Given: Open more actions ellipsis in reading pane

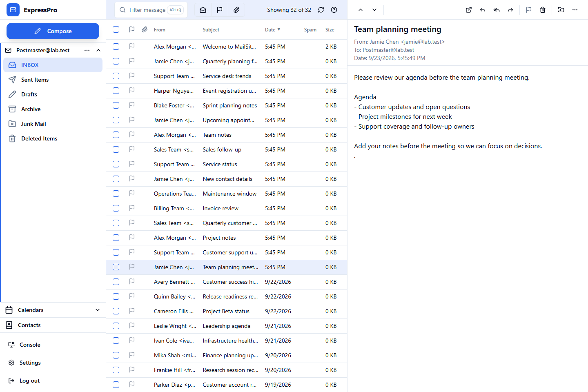Looking at the screenshot, I should pyautogui.click(x=575, y=10).
